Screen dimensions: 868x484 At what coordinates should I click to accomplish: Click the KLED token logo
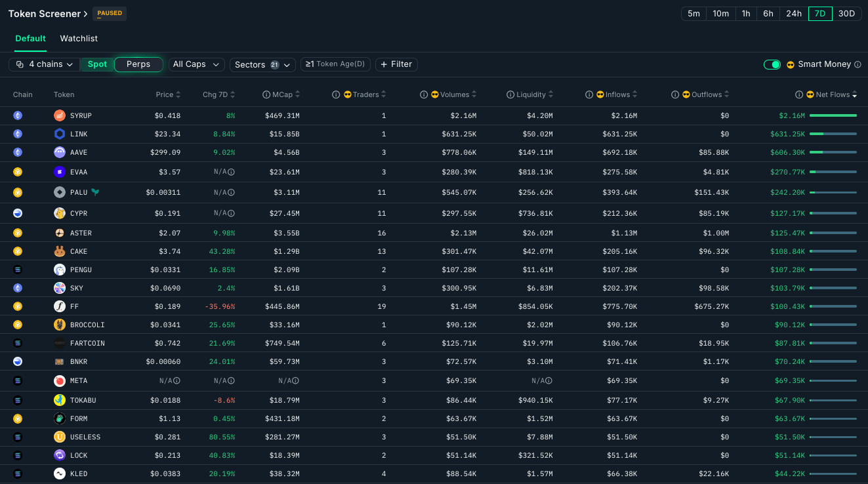click(60, 474)
